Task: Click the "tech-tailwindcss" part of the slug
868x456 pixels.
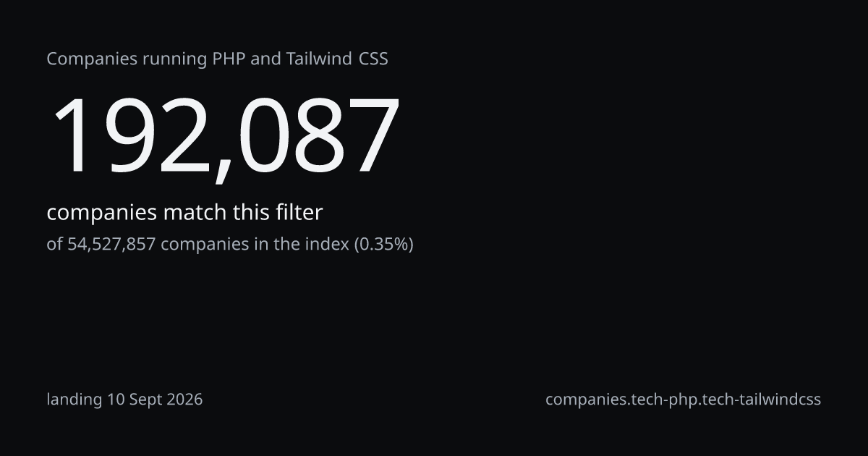Action: pos(764,400)
